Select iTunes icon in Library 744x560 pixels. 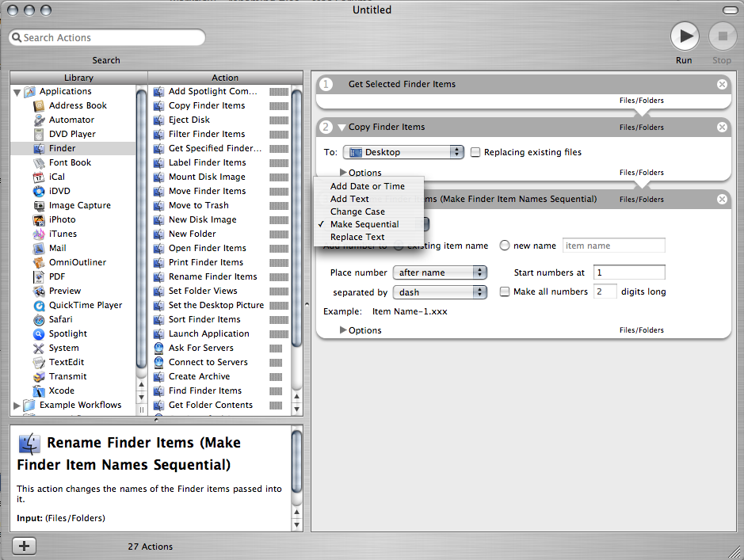(39, 234)
